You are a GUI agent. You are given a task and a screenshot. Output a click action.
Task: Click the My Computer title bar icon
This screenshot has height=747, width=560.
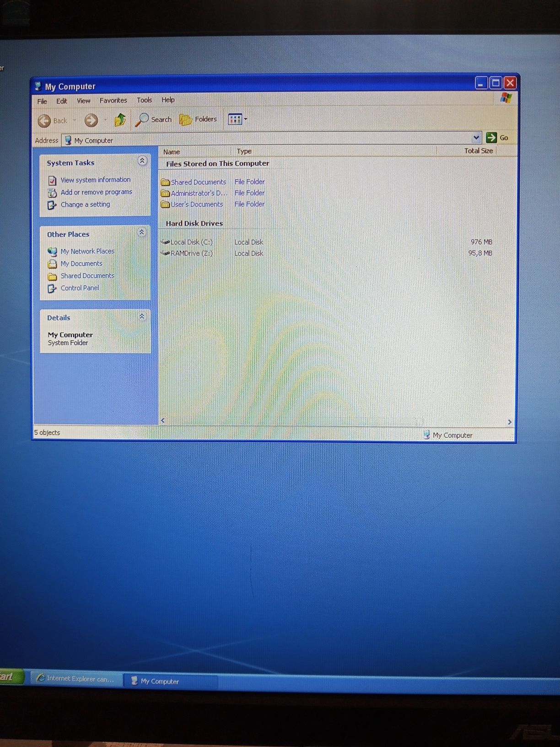click(38, 87)
